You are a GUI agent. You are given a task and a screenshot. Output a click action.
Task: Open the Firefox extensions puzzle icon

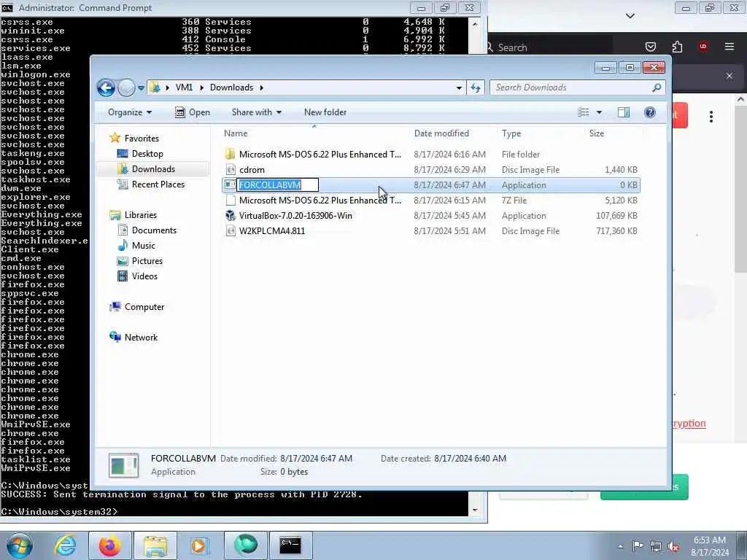[x=677, y=47]
